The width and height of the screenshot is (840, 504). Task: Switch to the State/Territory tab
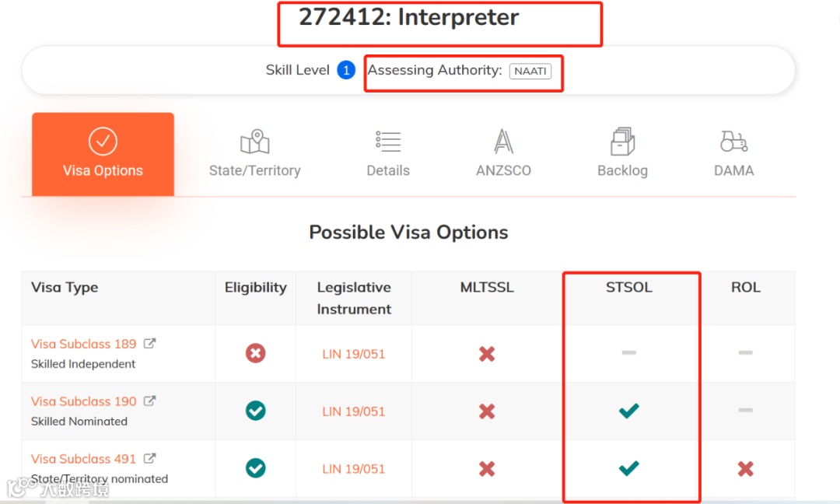pyautogui.click(x=254, y=170)
